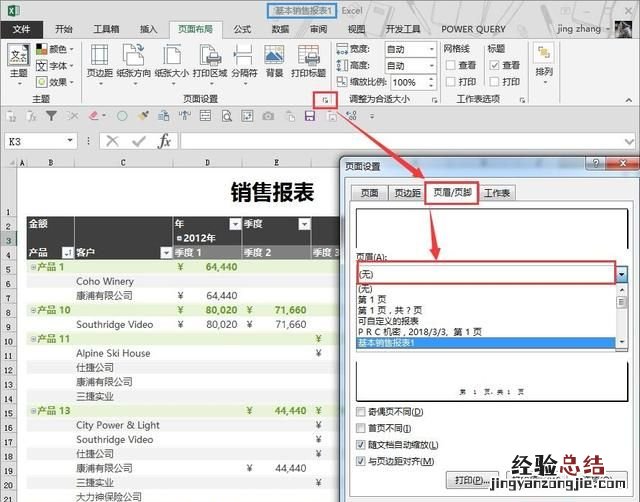Expand the 页眉 header dropdown arrow

click(621, 274)
